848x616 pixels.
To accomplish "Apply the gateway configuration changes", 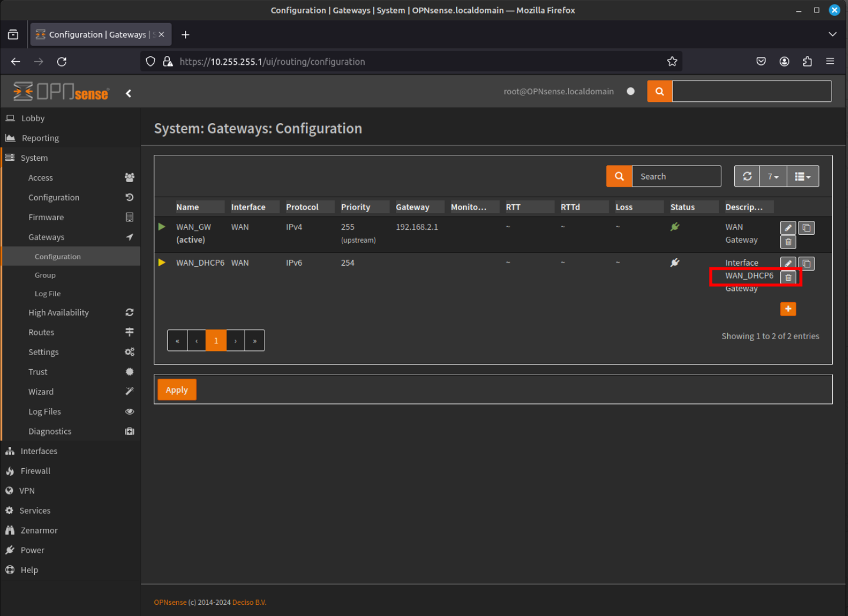I will point(177,390).
